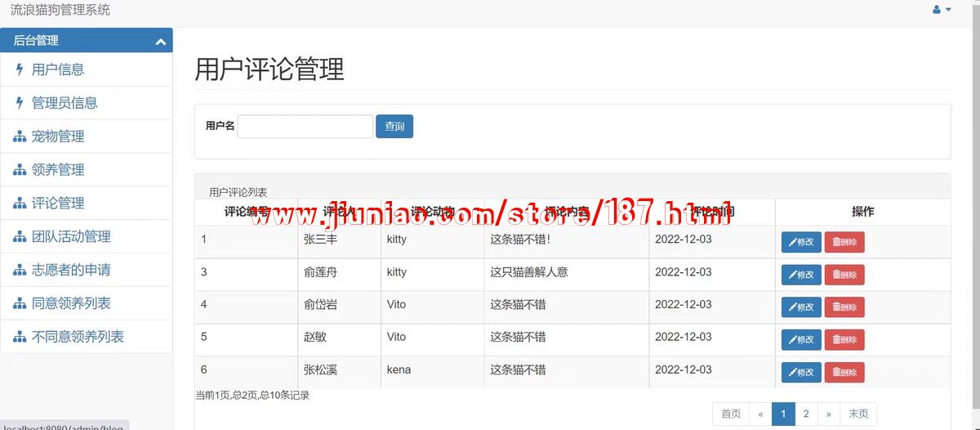Go to page 2 in pagination
The image size is (980, 430).
click(805, 414)
